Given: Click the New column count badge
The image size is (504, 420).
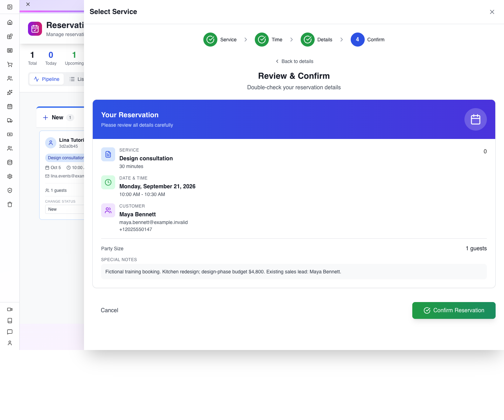Looking at the screenshot, I should tap(70, 118).
